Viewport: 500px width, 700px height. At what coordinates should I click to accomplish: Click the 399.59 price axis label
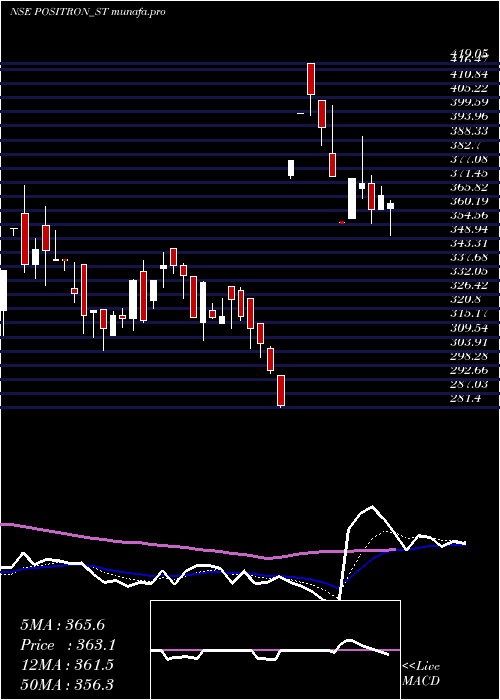[469, 102]
